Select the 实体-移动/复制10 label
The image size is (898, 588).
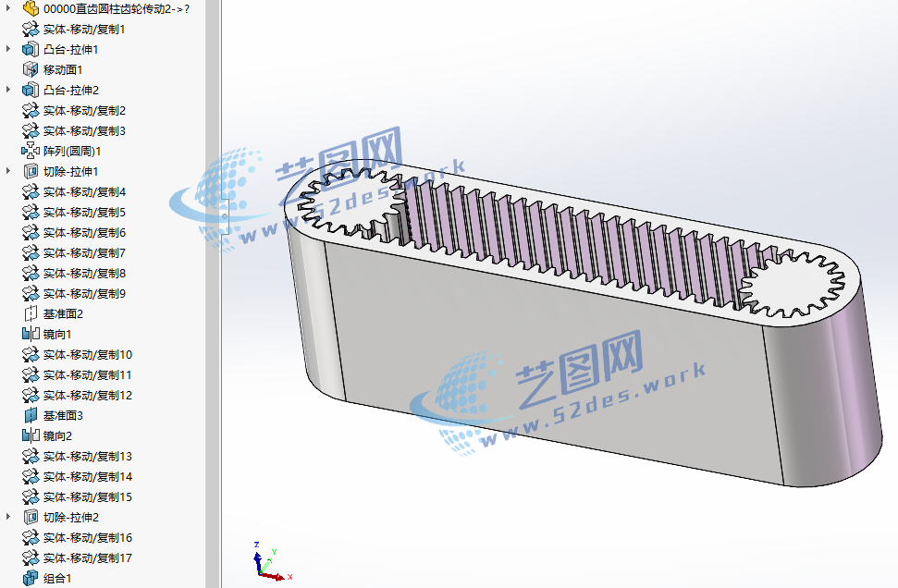[88, 355]
